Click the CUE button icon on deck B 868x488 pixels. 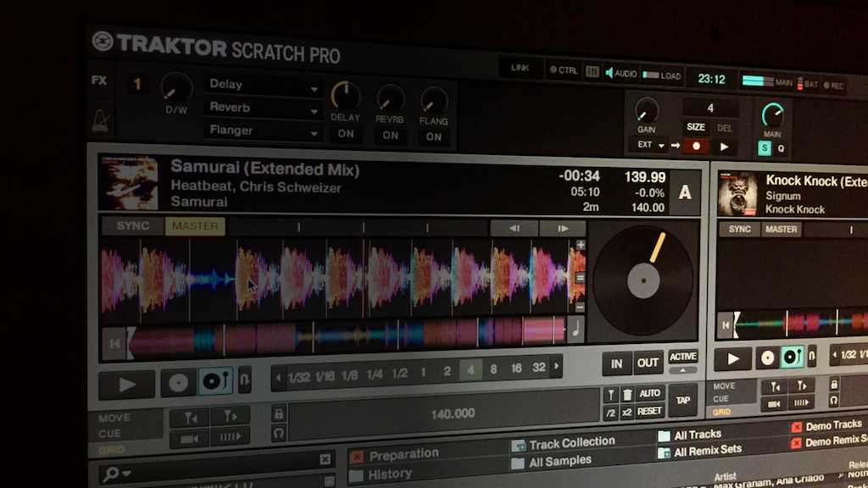(767, 358)
